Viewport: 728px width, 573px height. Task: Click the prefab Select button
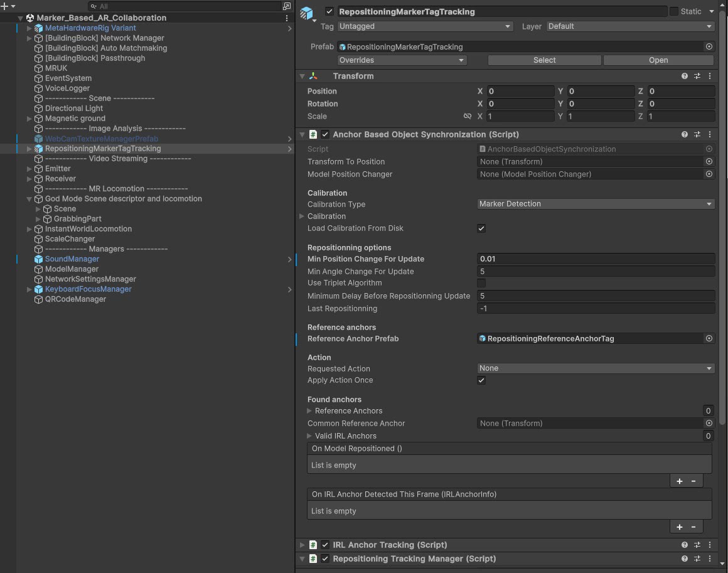544,60
